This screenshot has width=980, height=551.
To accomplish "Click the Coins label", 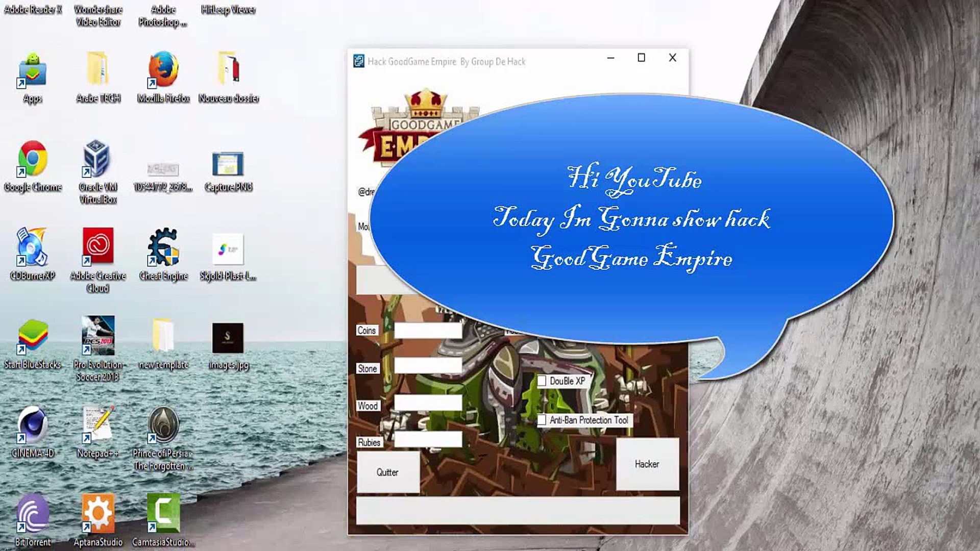I will tap(366, 331).
